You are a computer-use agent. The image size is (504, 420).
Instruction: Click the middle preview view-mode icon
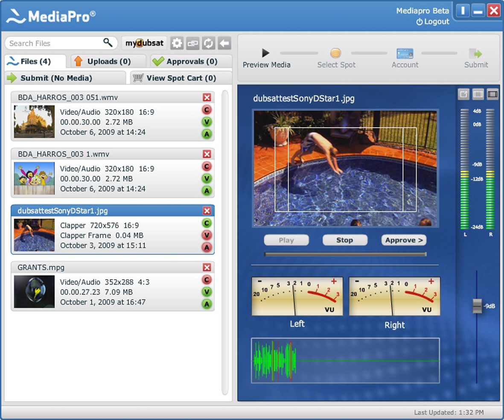point(478,94)
